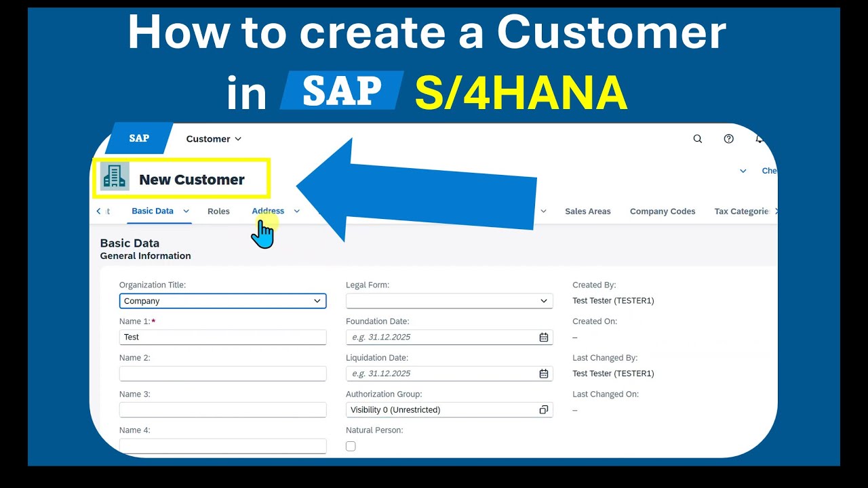Click the 'General Information' subheading

pyautogui.click(x=145, y=256)
